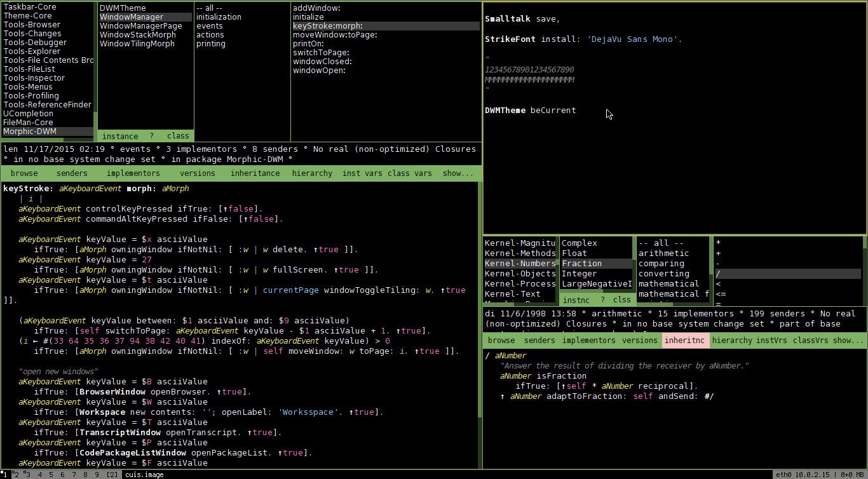Click the 'DWMTheme beCurrent' line in workspace
868x479 pixels.
pos(530,111)
